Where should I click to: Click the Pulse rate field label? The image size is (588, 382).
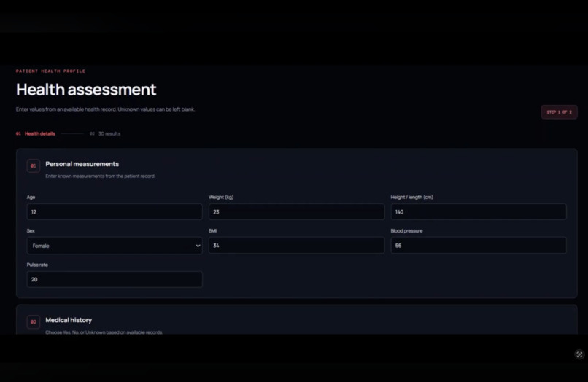(37, 265)
